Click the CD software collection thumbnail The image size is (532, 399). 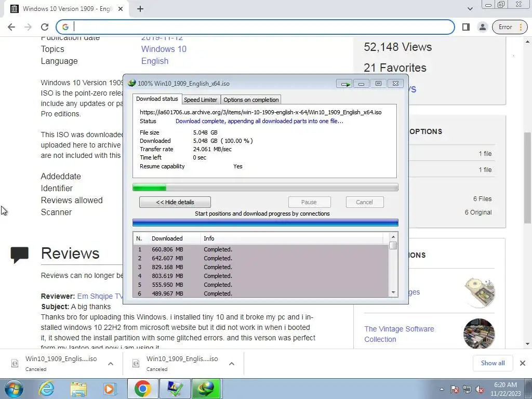(479, 292)
